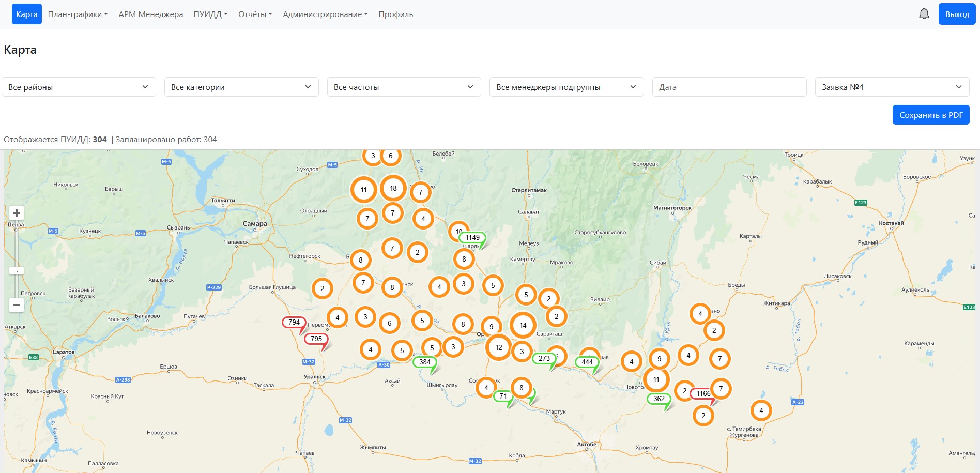Open the "Администрирование" menu

tap(325, 14)
